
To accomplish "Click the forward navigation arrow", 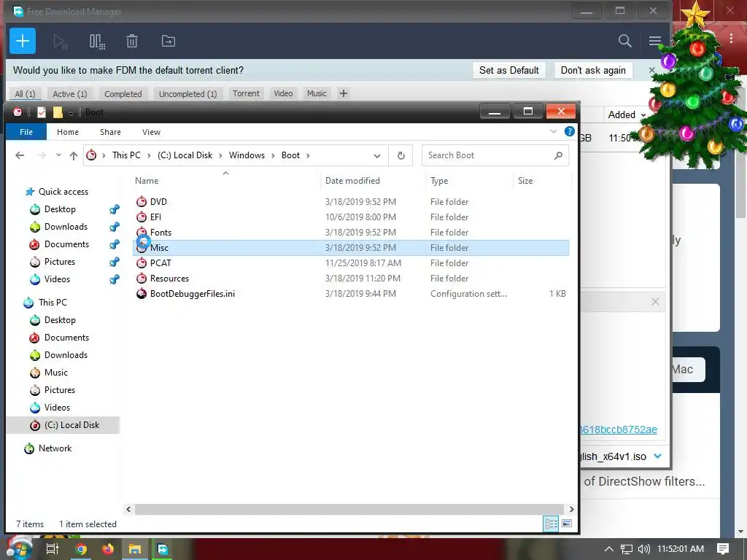I will click(42, 155).
